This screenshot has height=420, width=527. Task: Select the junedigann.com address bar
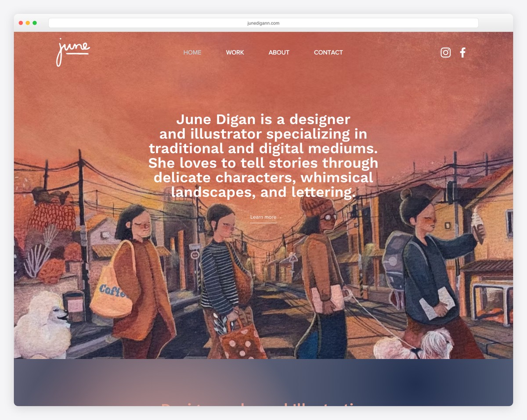click(x=263, y=22)
